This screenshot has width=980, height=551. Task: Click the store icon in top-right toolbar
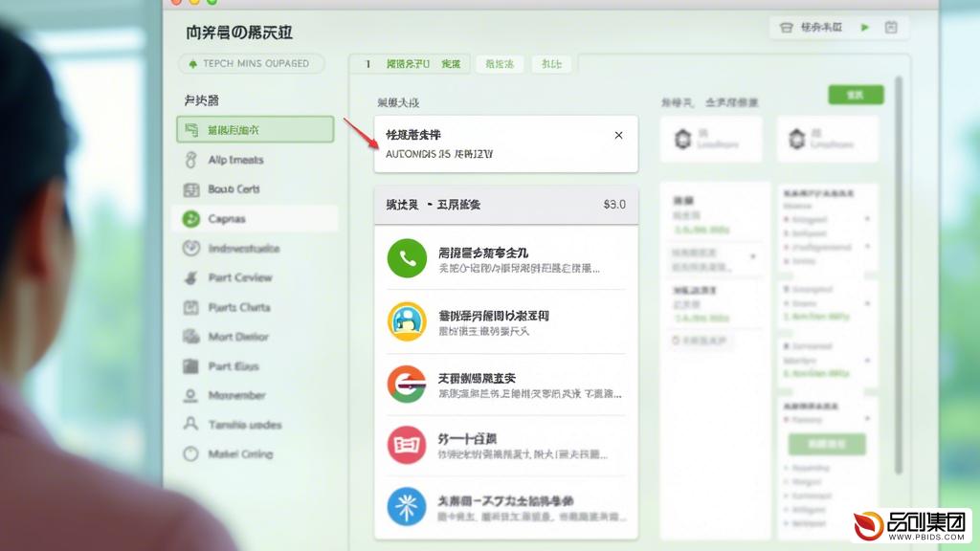point(787,28)
